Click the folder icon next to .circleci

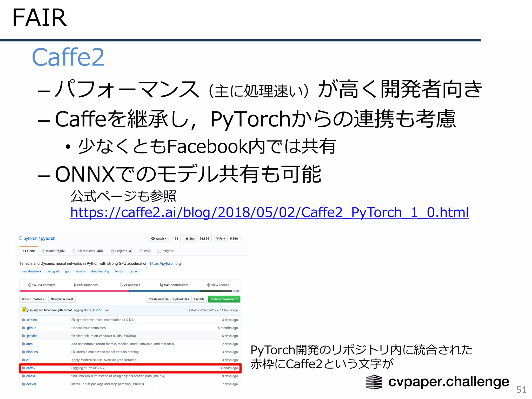click(23, 320)
